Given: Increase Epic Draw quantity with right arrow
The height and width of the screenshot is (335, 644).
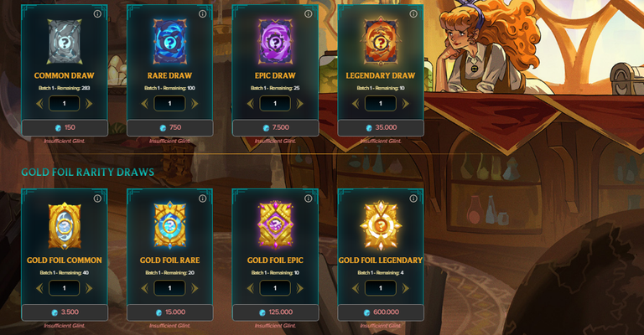Looking at the screenshot, I should pyautogui.click(x=300, y=104).
